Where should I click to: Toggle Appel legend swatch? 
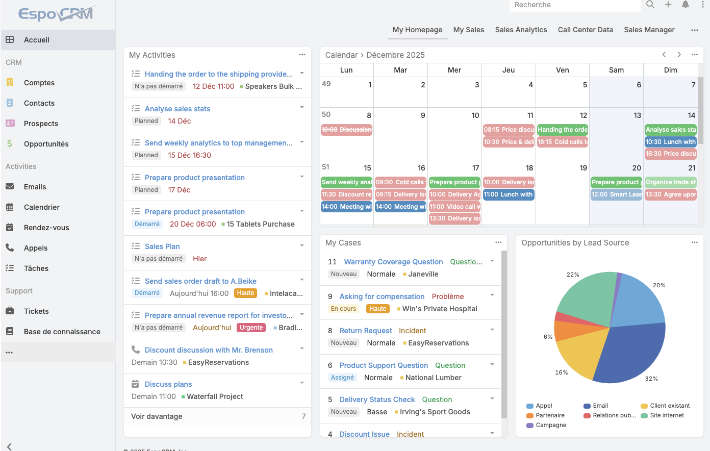click(529, 406)
